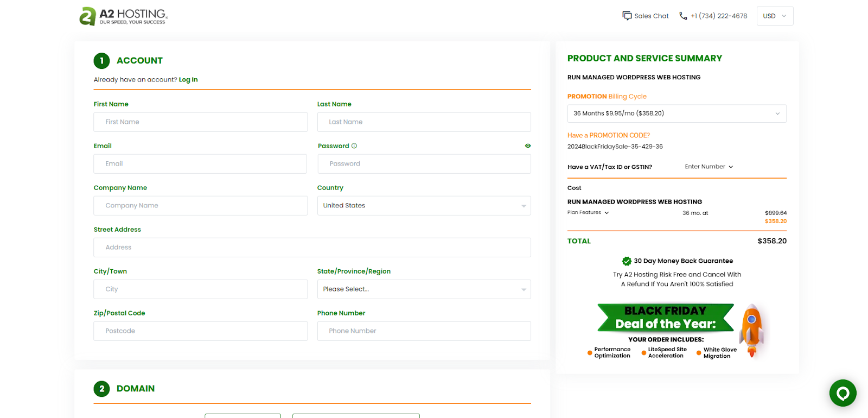The image size is (868, 418).
Task: Click the money back guarantee badge icon
Action: coord(627,261)
